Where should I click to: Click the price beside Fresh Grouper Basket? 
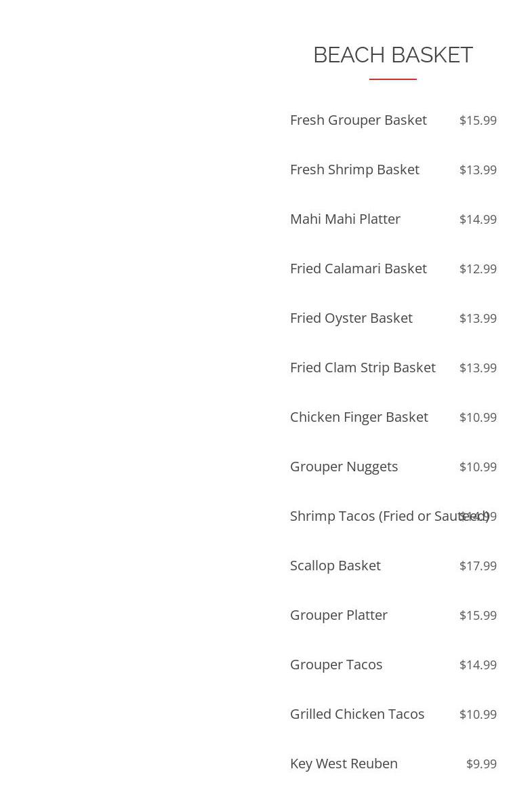(x=478, y=120)
